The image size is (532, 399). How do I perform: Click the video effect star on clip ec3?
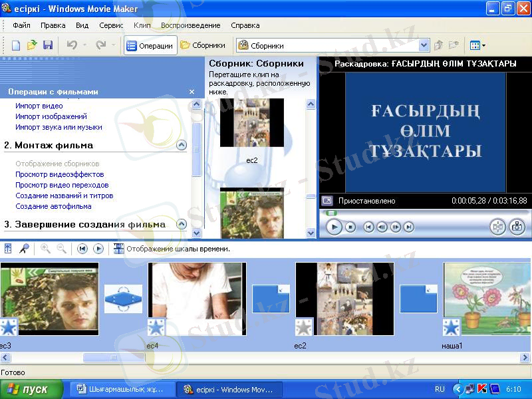[8, 328]
